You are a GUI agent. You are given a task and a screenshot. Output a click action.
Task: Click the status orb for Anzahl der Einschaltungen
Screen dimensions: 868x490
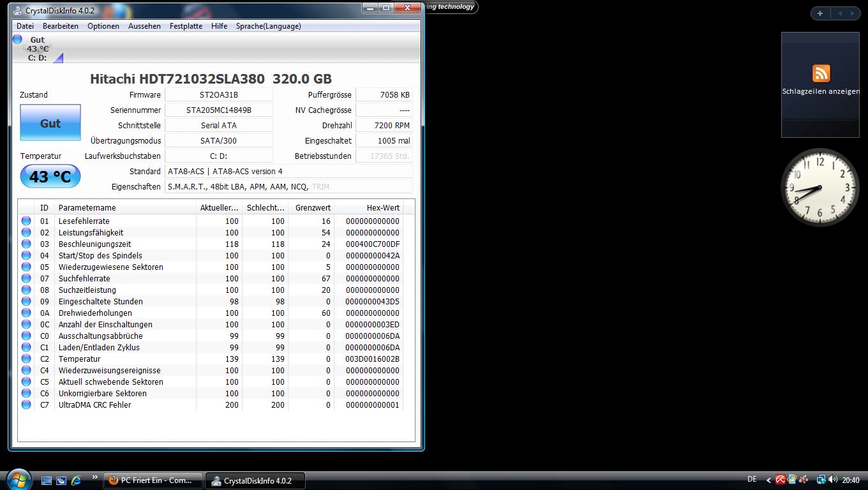[x=26, y=324]
